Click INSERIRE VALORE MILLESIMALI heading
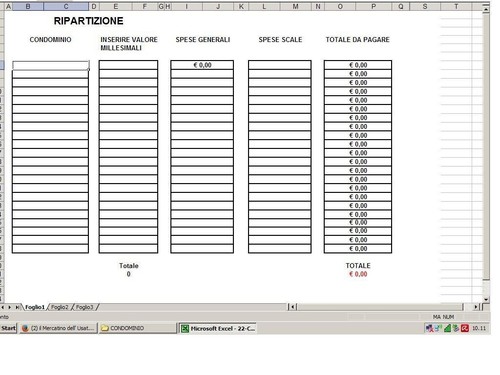Image resolution: width=500 pixels, height=375 pixels. tap(129, 44)
